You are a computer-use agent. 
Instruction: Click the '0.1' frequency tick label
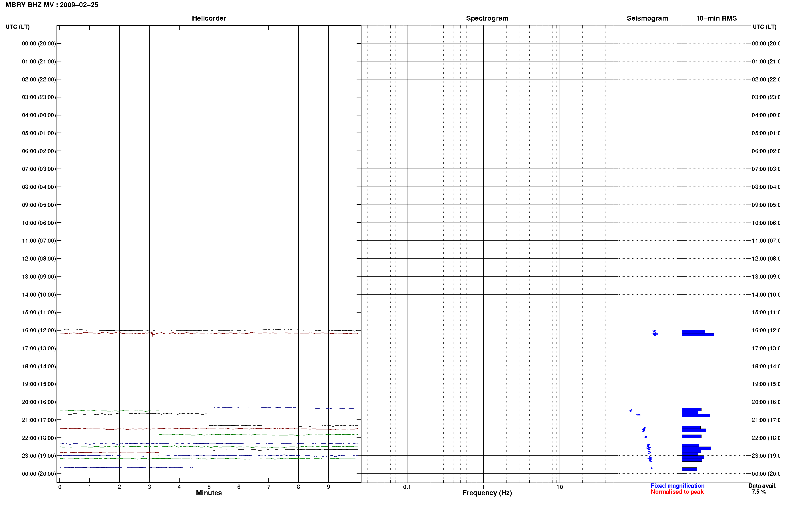pyautogui.click(x=407, y=487)
